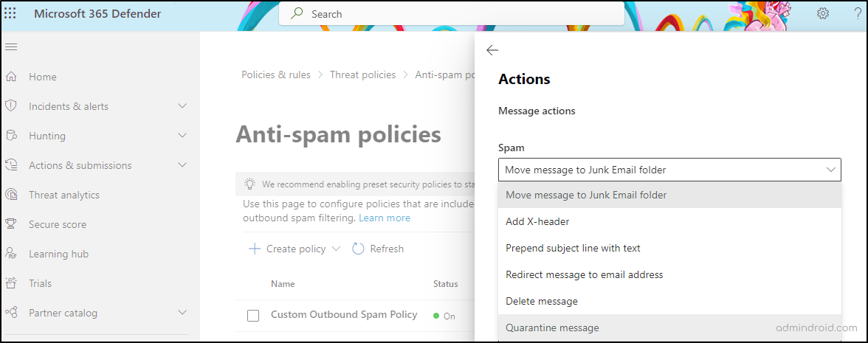The width and height of the screenshot is (868, 343).
Task: Select Add X-header option
Action: pos(537,221)
